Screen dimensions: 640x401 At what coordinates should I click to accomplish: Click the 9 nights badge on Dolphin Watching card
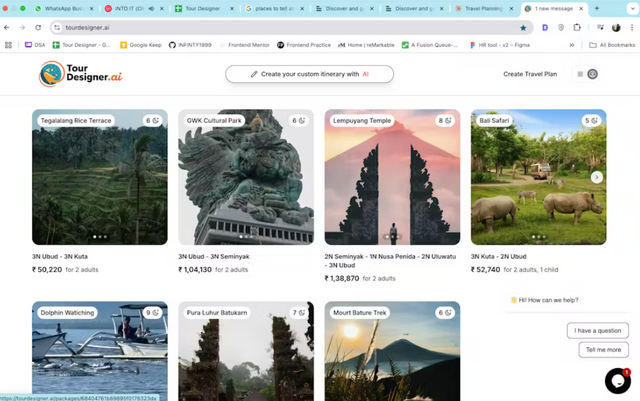point(153,313)
